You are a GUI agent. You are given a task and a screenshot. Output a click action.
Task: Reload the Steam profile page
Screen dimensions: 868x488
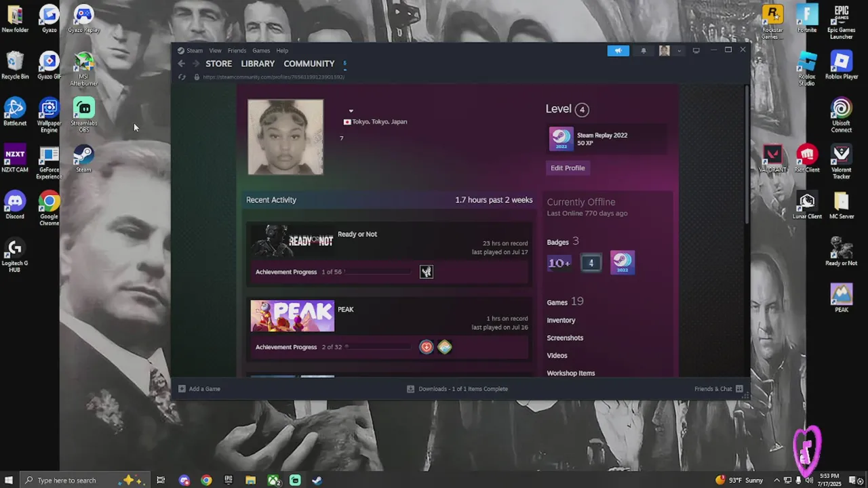[x=182, y=77]
